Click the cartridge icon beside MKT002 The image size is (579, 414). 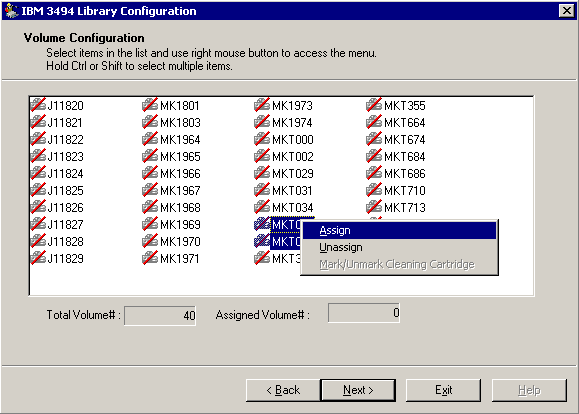[x=262, y=156]
